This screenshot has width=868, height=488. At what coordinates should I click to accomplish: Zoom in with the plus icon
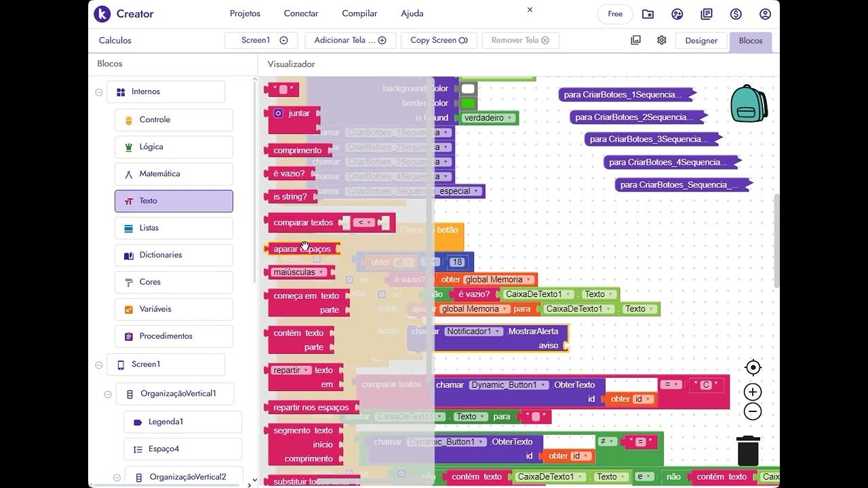click(753, 392)
